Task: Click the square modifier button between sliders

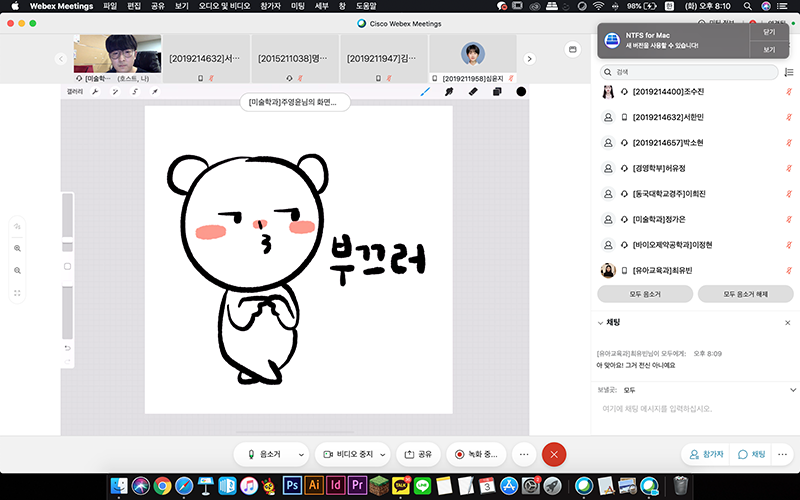Action: [67, 266]
